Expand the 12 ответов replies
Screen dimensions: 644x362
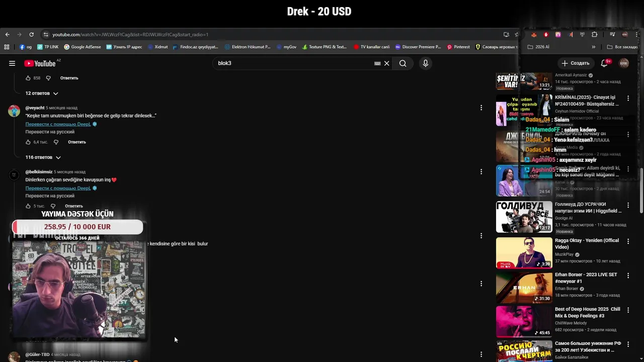tap(42, 94)
